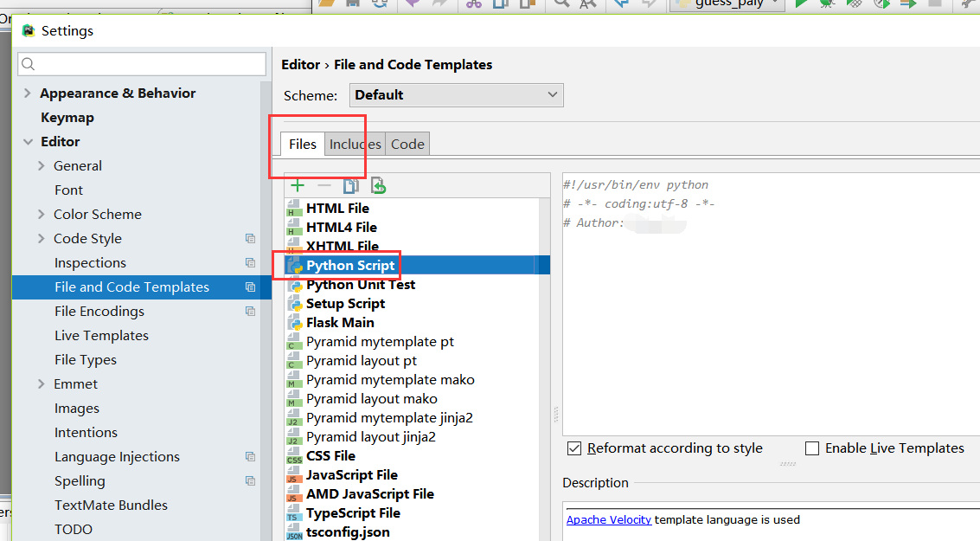This screenshot has height=541, width=980.
Task: Click the HTML4 File template icon
Action: point(294,227)
